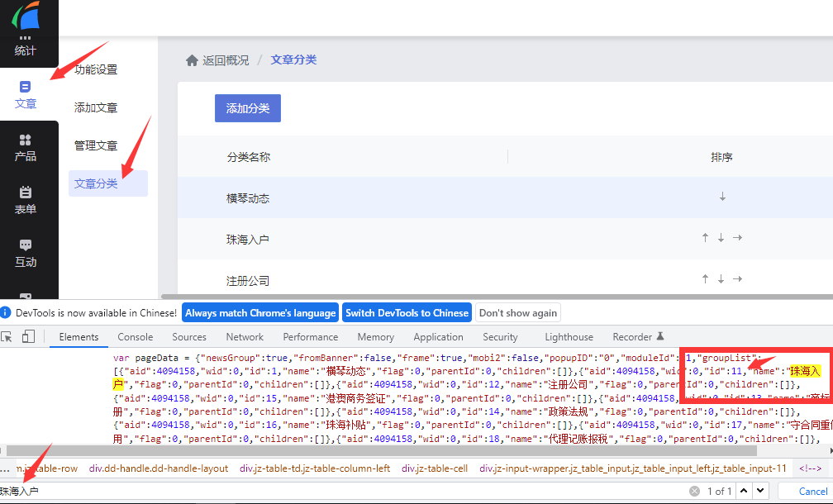Viewport: 833px width, 504px height.
Task: Click the 添加分类 button
Action: pos(248,108)
